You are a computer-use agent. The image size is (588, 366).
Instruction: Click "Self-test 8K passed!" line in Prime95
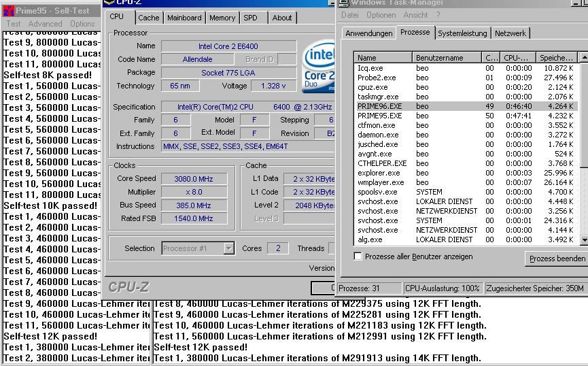48,75
